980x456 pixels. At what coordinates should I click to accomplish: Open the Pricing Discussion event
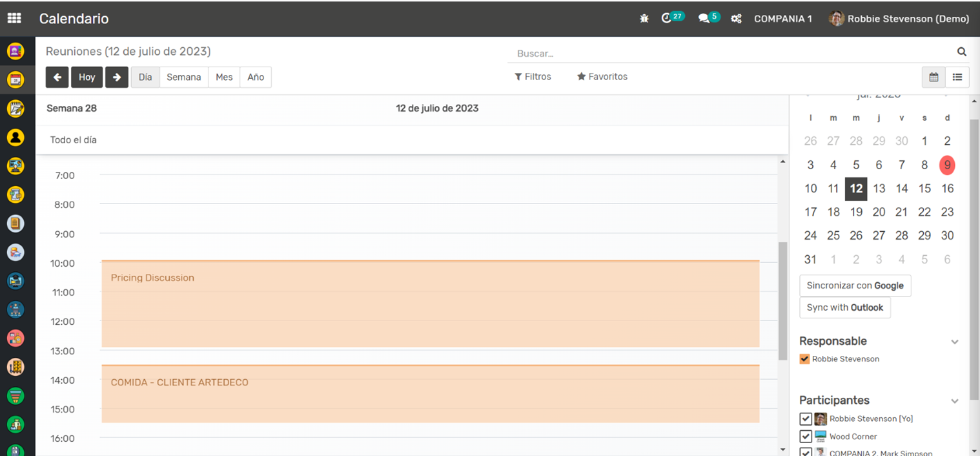click(x=430, y=304)
